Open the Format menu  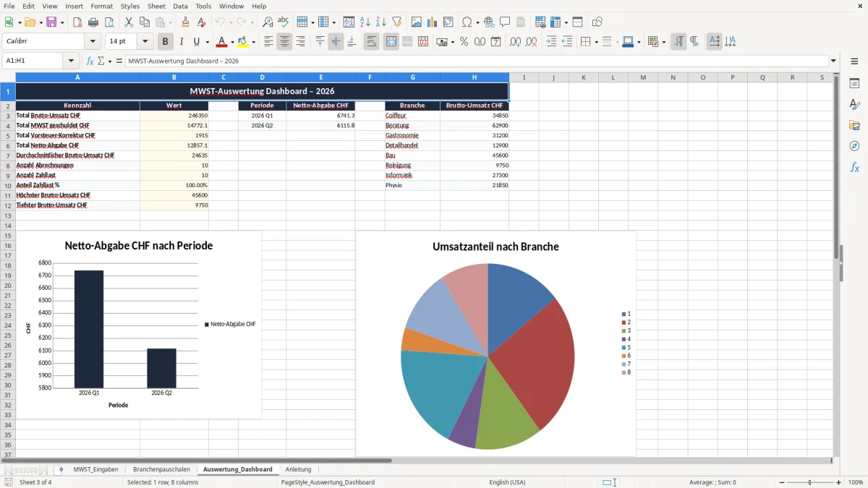pyautogui.click(x=101, y=6)
